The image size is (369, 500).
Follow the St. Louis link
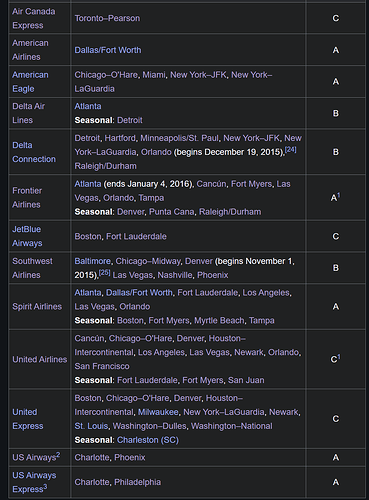(x=91, y=426)
